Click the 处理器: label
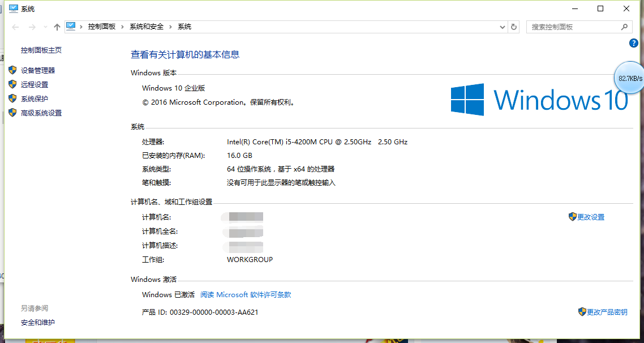Image resolution: width=644 pixels, height=343 pixels. (153, 142)
